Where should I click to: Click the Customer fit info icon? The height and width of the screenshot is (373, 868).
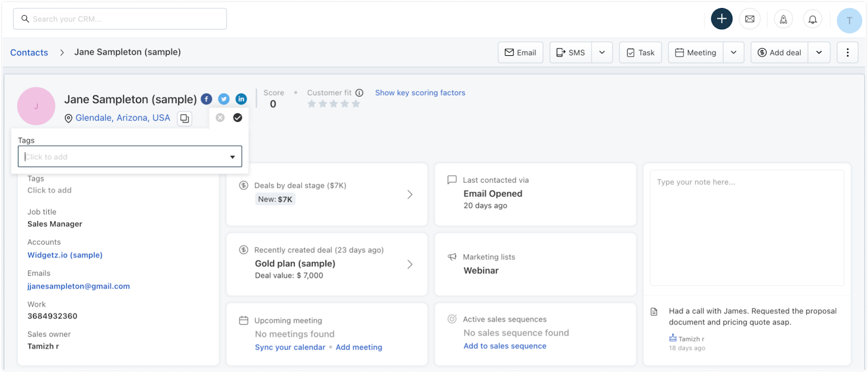pos(359,93)
